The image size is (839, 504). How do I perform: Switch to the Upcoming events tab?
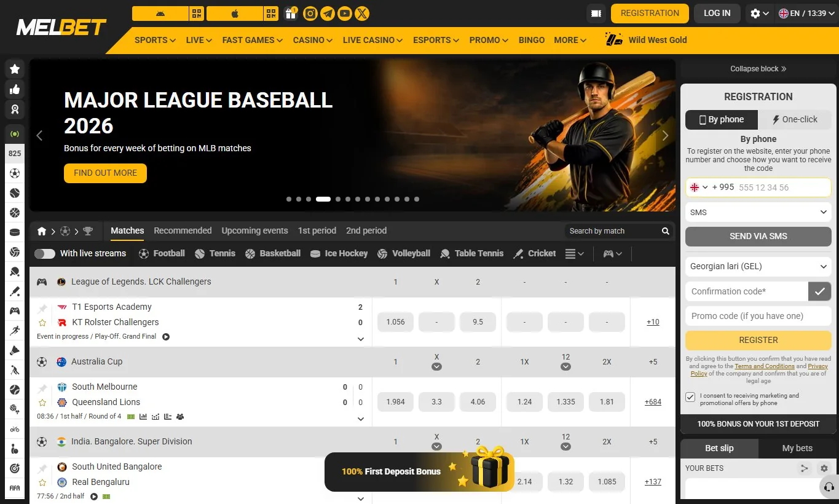[x=254, y=230]
